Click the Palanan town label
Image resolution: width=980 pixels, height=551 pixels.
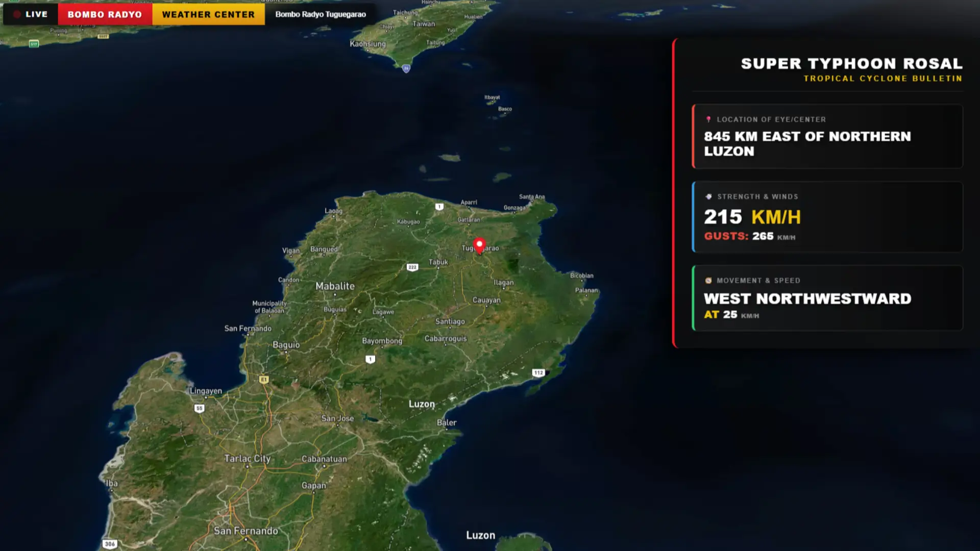586,290
